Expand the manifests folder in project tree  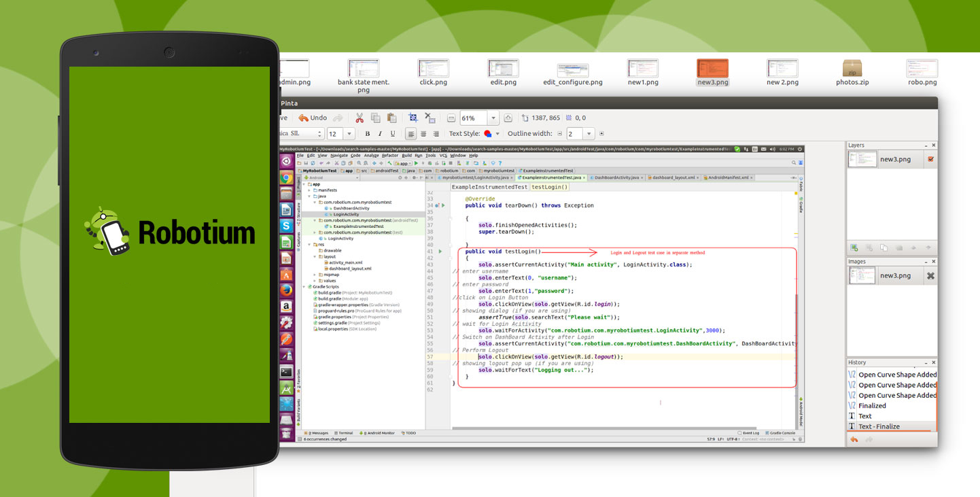pos(310,190)
